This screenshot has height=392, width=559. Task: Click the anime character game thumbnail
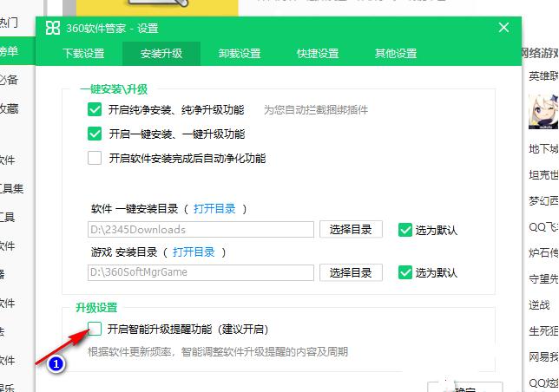tap(544, 111)
